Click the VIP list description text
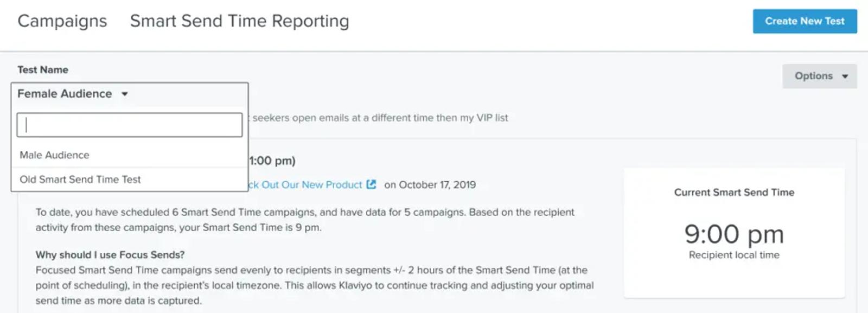This screenshot has height=313, width=868. pos(380,118)
